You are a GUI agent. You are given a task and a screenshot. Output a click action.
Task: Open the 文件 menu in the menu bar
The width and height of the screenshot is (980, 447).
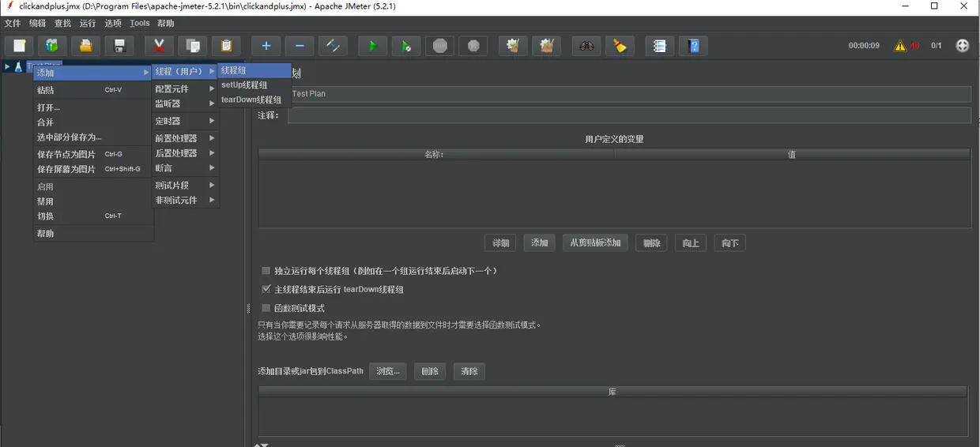pos(12,23)
